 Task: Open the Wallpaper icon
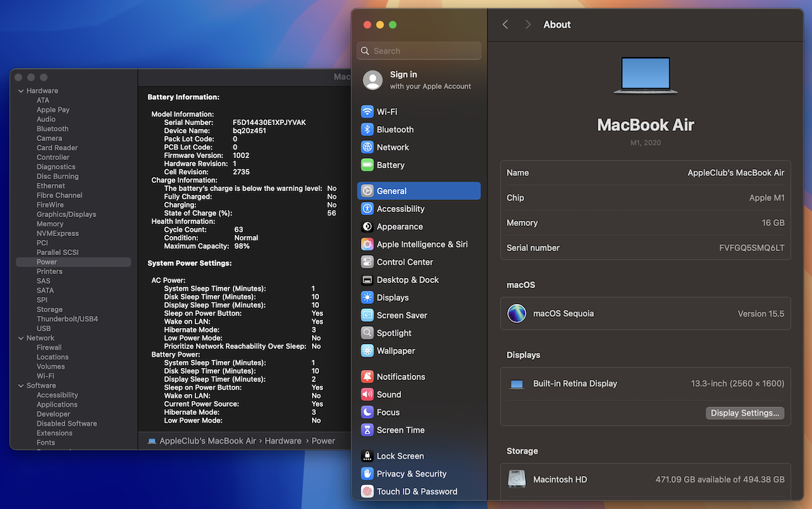click(x=367, y=351)
